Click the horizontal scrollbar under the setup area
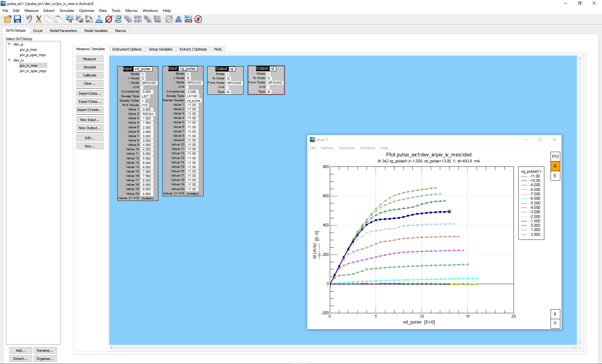 pos(343,347)
